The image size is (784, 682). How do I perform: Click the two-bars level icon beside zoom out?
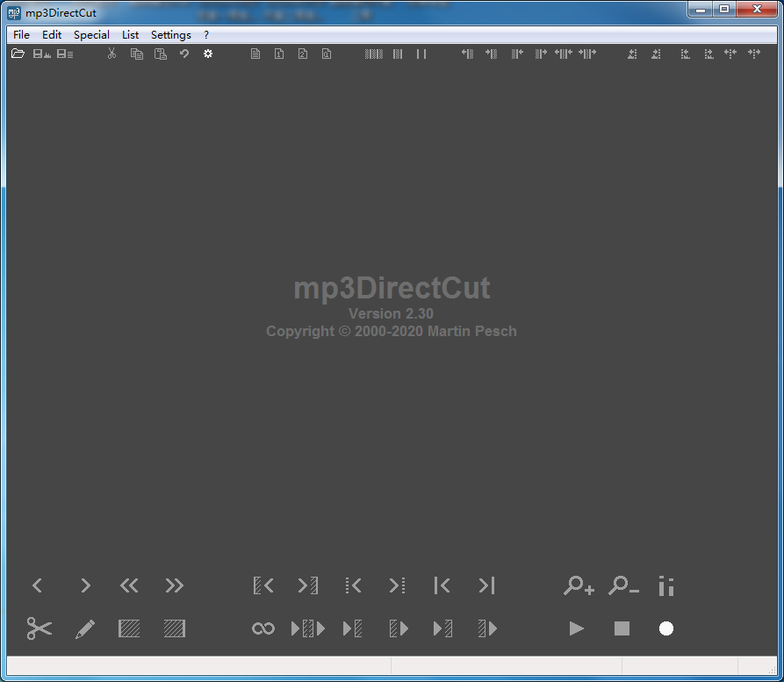[x=666, y=586]
